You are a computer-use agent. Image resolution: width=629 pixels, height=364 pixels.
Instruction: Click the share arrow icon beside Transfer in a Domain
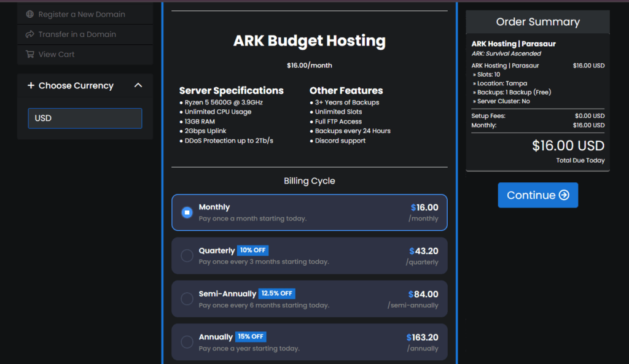pyautogui.click(x=29, y=34)
